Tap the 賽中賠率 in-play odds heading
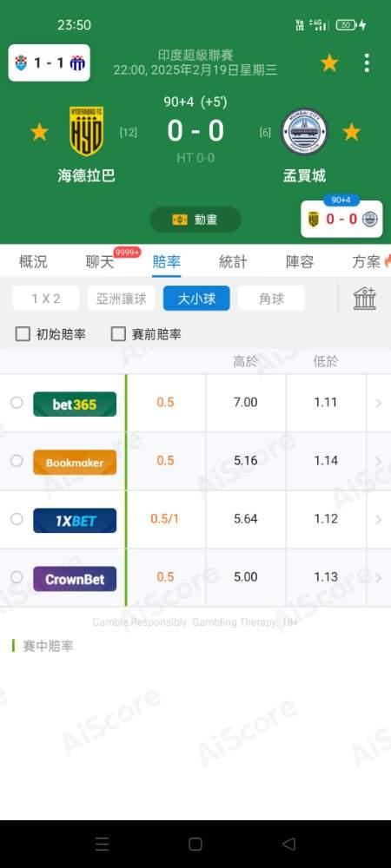The height and width of the screenshot is (868, 391). coord(48,646)
